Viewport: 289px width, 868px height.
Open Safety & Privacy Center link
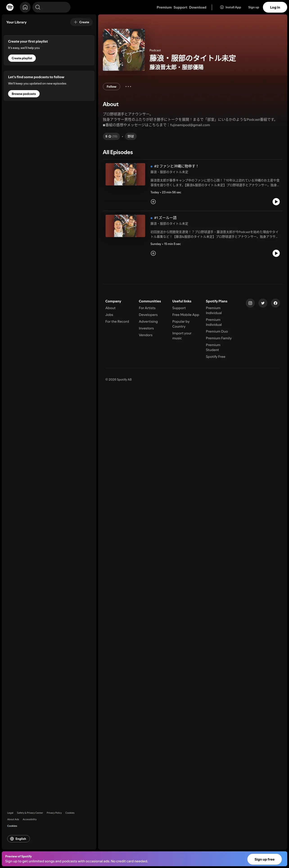pyautogui.click(x=30, y=813)
